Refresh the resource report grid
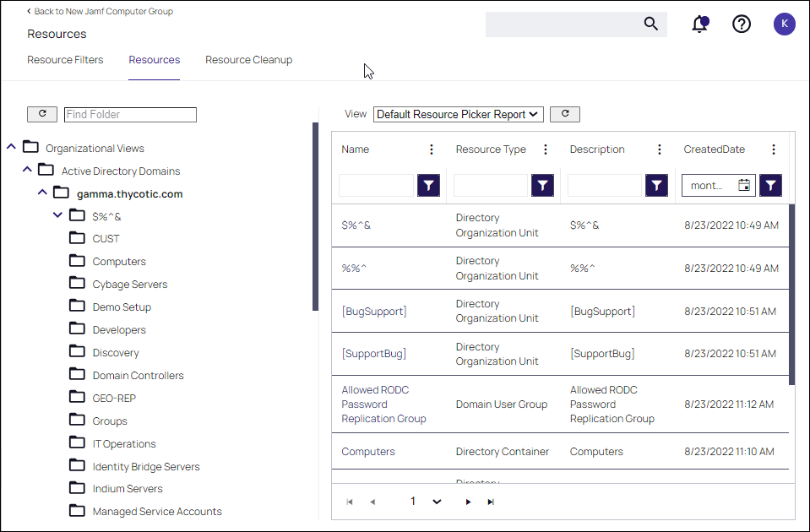 [564, 113]
